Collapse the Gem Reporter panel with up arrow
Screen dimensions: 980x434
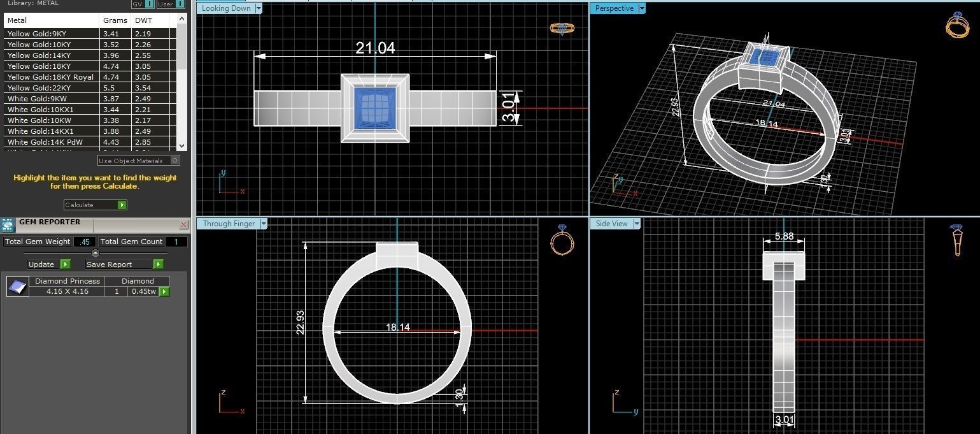[x=96, y=253]
